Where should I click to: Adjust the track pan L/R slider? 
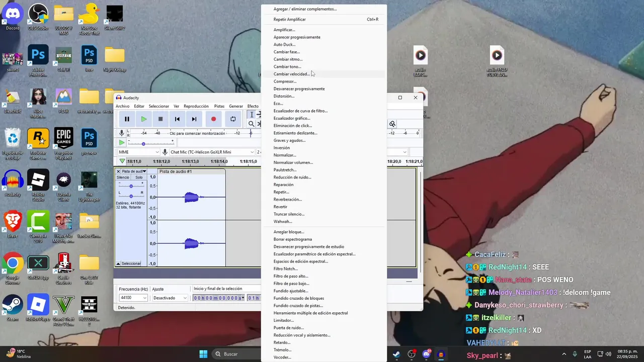click(x=131, y=196)
